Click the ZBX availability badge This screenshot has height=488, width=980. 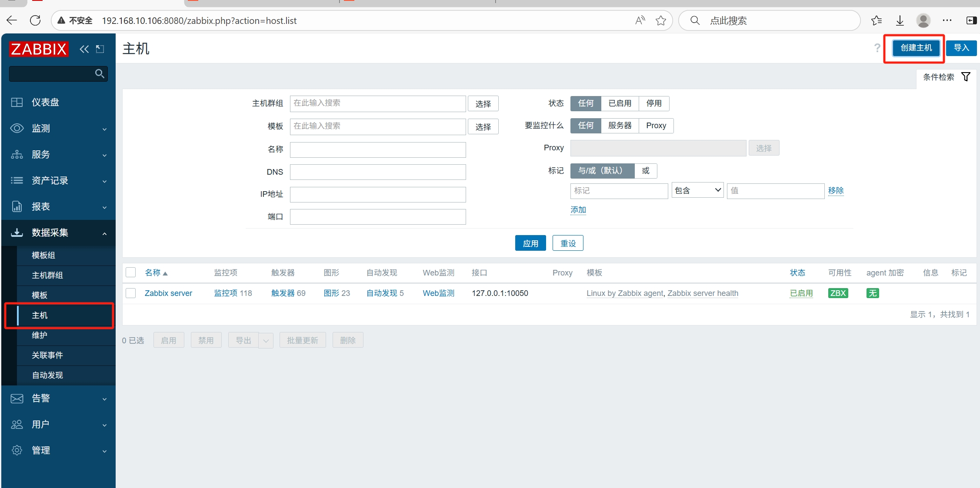[x=838, y=293]
